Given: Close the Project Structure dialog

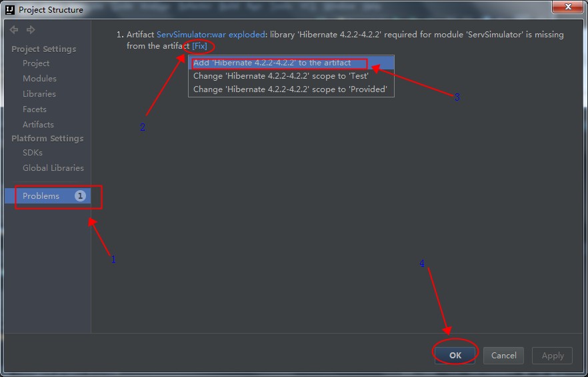Looking at the screenshot, I should 568,7.
